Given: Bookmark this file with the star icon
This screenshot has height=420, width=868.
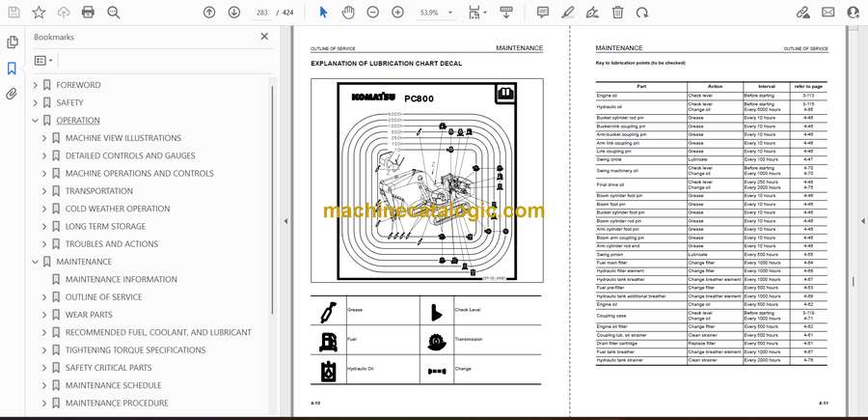Looking at the screenshot, I should coord(39,13).
